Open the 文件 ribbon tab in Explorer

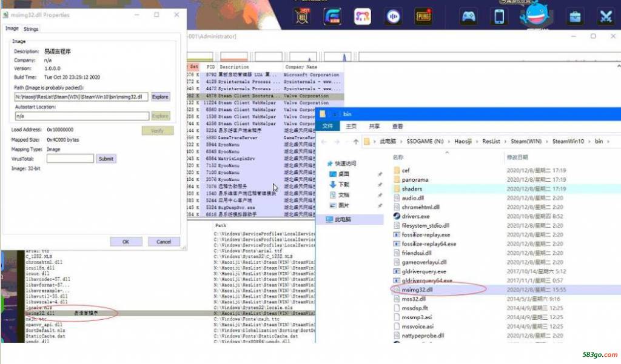(x=327, y=126)
